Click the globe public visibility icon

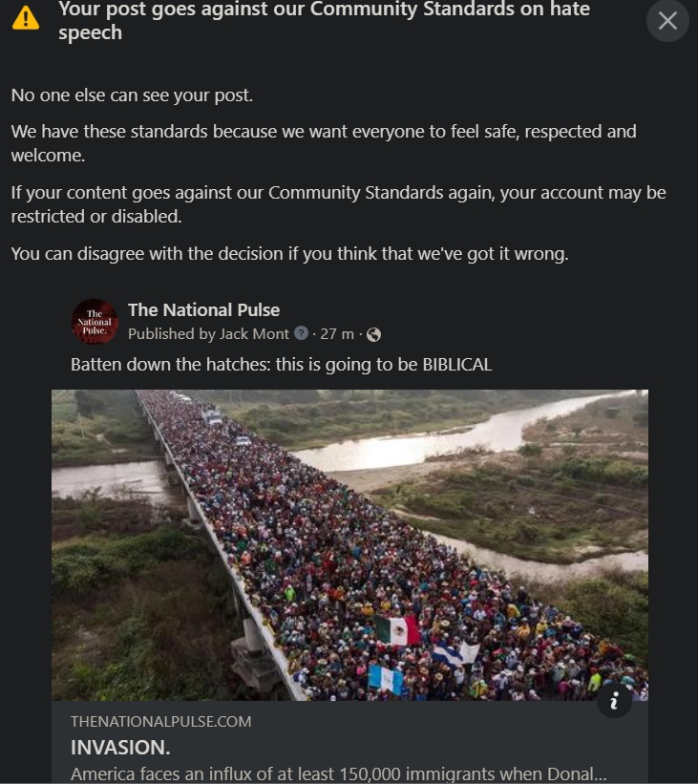pos(373,334)
